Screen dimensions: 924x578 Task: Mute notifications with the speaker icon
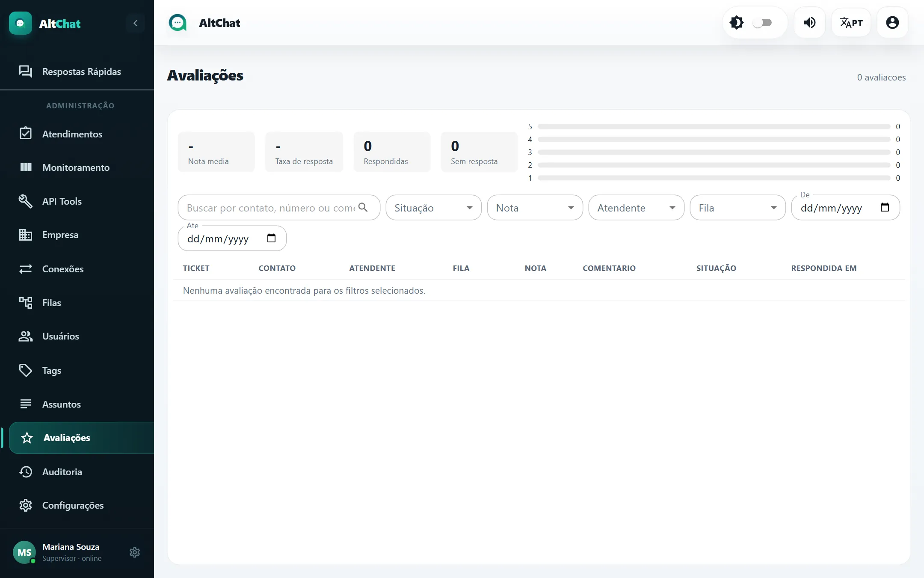point(809,23)
